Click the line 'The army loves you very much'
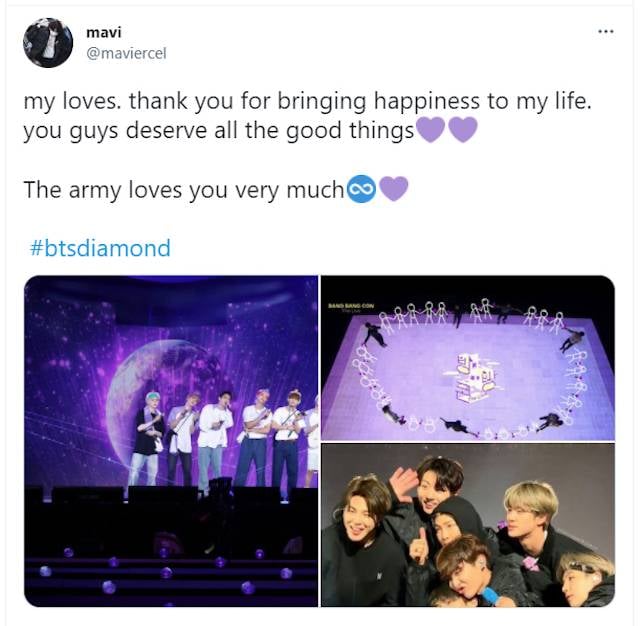 point(184,190)
